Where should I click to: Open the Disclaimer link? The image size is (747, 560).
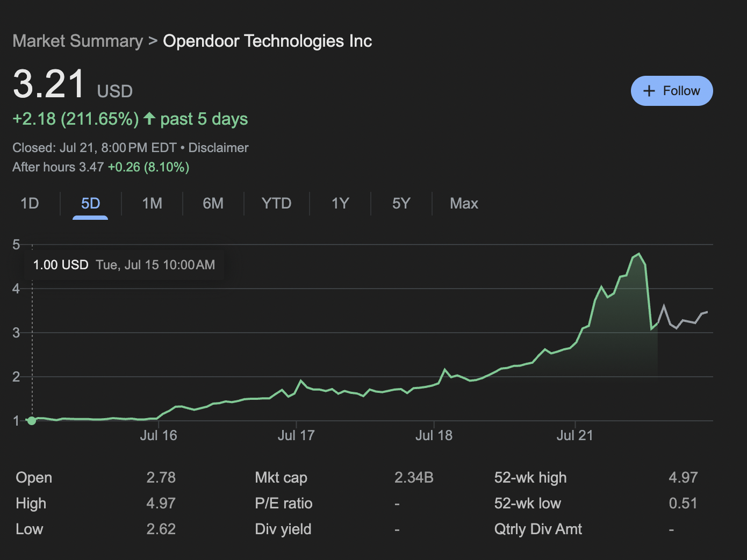pyautogui.click(x=218, y=148)
